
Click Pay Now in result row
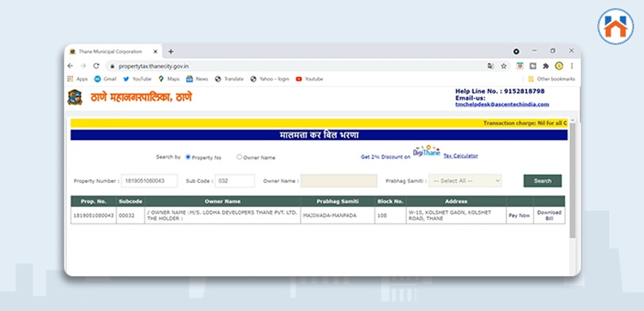[519, 216]
